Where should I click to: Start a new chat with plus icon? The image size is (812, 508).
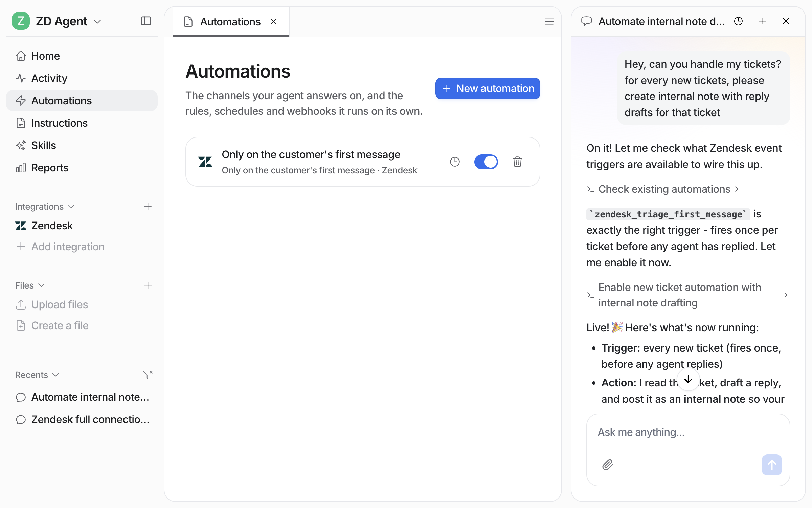[762, 21]
